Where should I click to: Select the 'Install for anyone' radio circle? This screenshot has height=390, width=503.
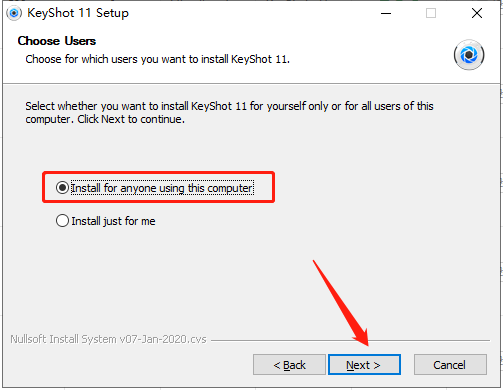pyautogui.click(x=62, y=188)
